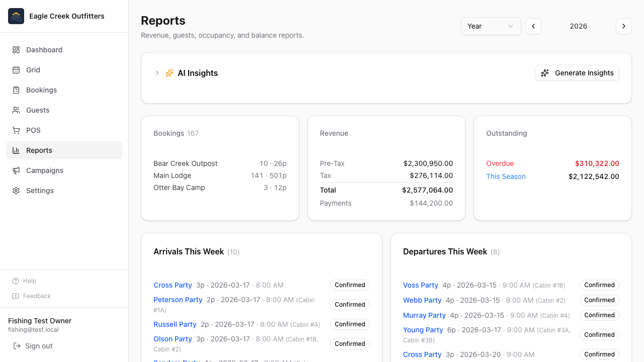Select Bookings from the sidebar menu
Image resolution: width=644 pixels, height=362 pixels.
(x=41, y=90)
